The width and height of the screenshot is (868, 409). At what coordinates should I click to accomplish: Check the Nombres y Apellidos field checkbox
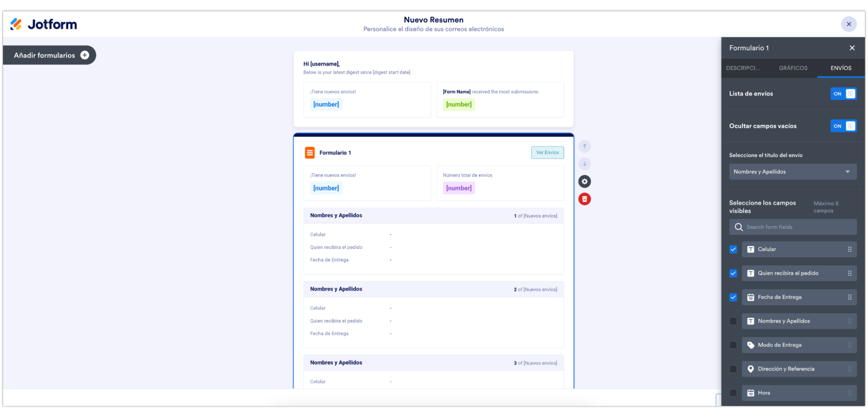pos(733,321)
